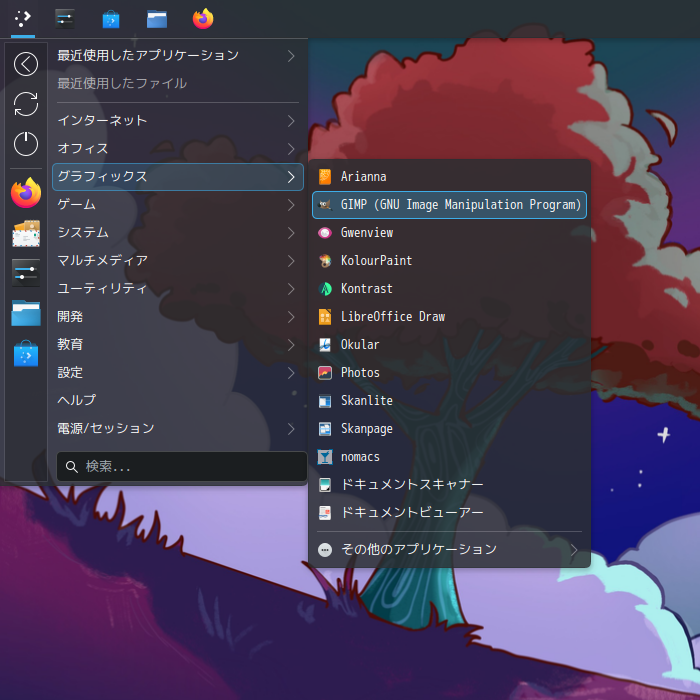Open Discover store from the top panel
700x700 pixels.
tap(111, 19)
